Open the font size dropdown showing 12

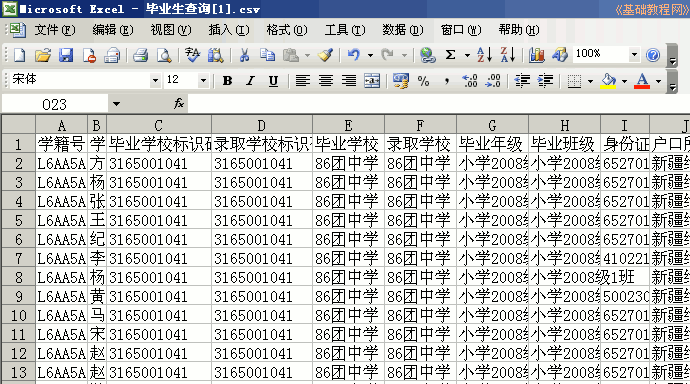pyautogui.click(x=203, y=81)
